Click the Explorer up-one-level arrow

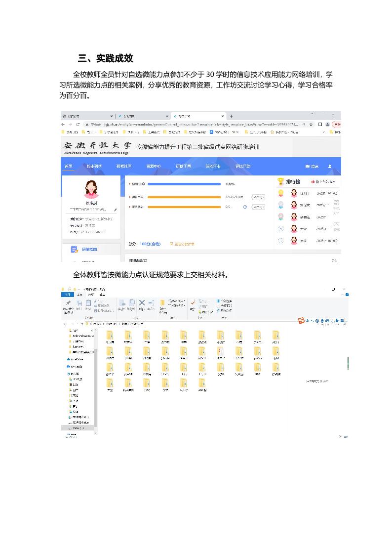click(82, 324)
